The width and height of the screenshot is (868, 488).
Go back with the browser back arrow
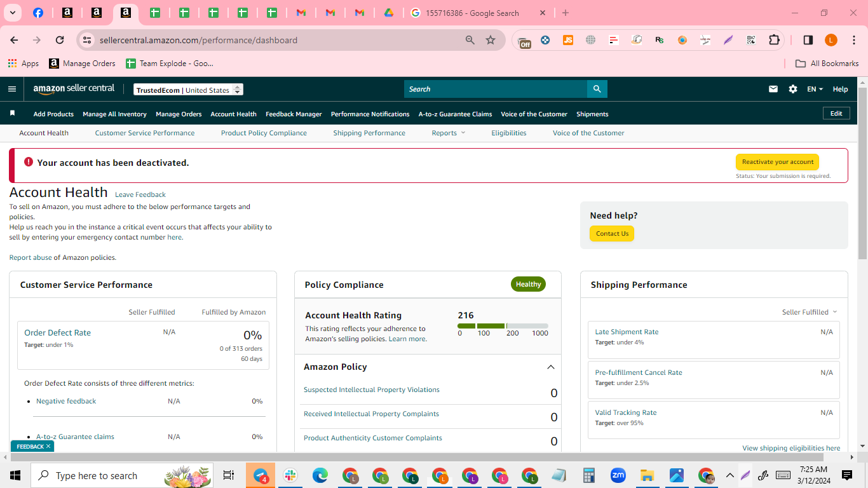pyautogui.click(x=14, y=40)
